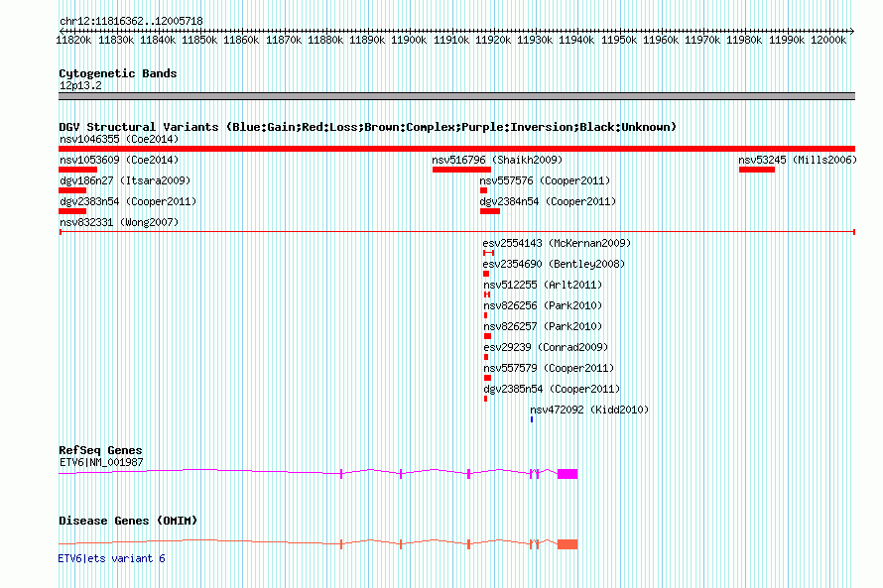Select the orange OMIM ETV6 last exon block
The height and width of the screenshot is (588, 883).
coord(568,544)
